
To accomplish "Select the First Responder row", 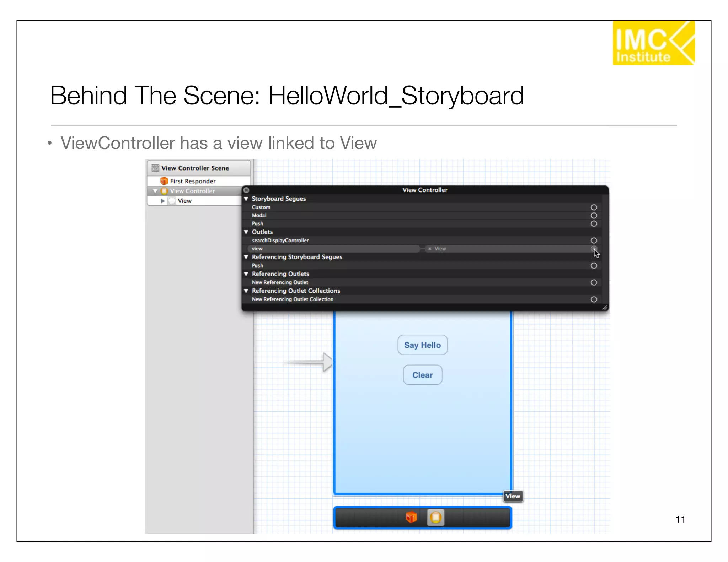I will click(x=193, y=181).
